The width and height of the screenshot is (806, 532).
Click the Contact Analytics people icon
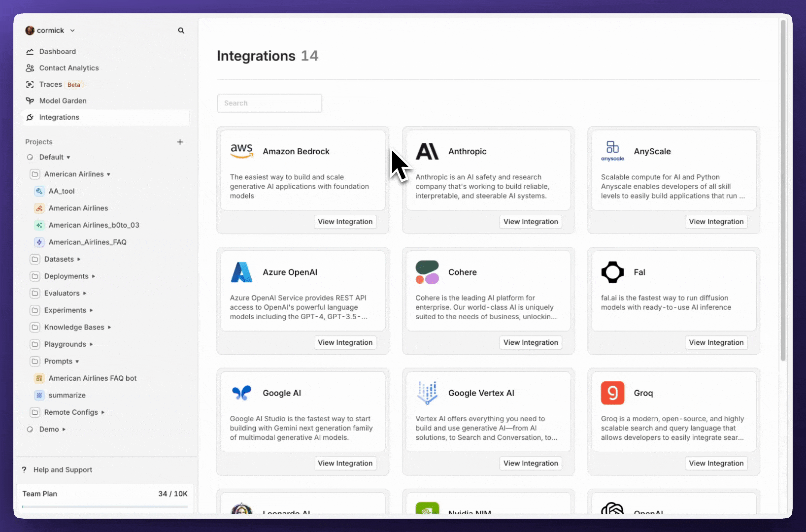pos(30,68)
